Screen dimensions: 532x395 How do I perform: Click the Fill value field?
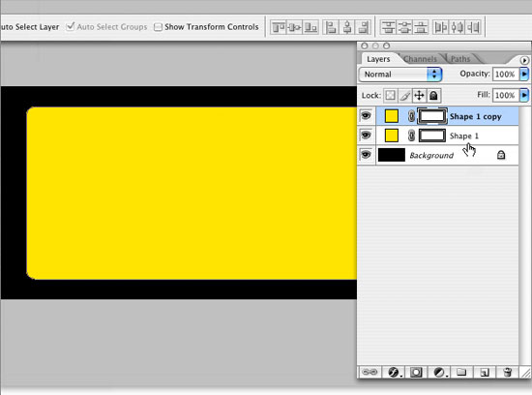(x=505, y=95)
